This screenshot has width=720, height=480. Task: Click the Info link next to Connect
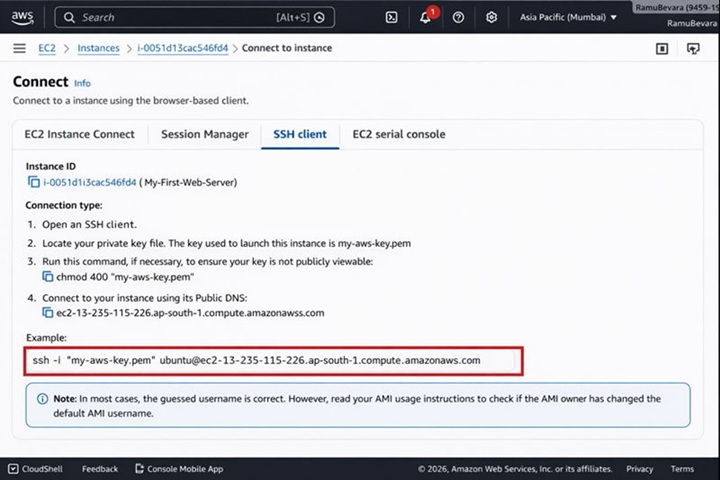coord(82,83)
